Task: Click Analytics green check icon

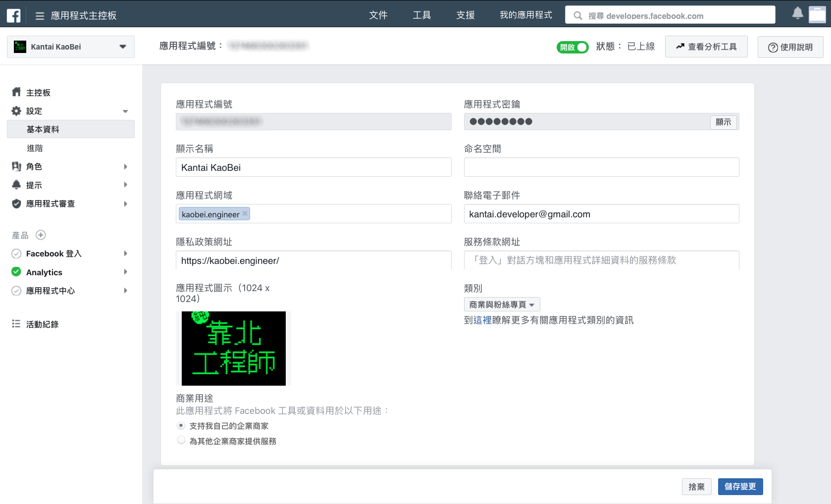Action: [x=16, y=272]
